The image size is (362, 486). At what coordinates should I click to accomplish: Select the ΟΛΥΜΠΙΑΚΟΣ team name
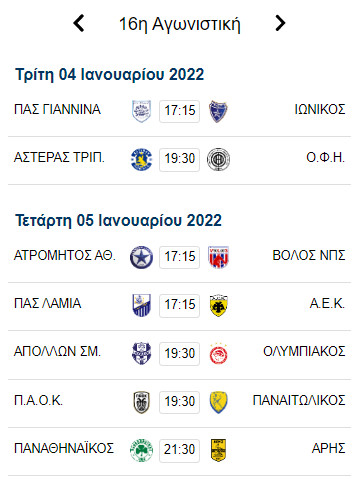pyautogui.click(x=304, y=352)
